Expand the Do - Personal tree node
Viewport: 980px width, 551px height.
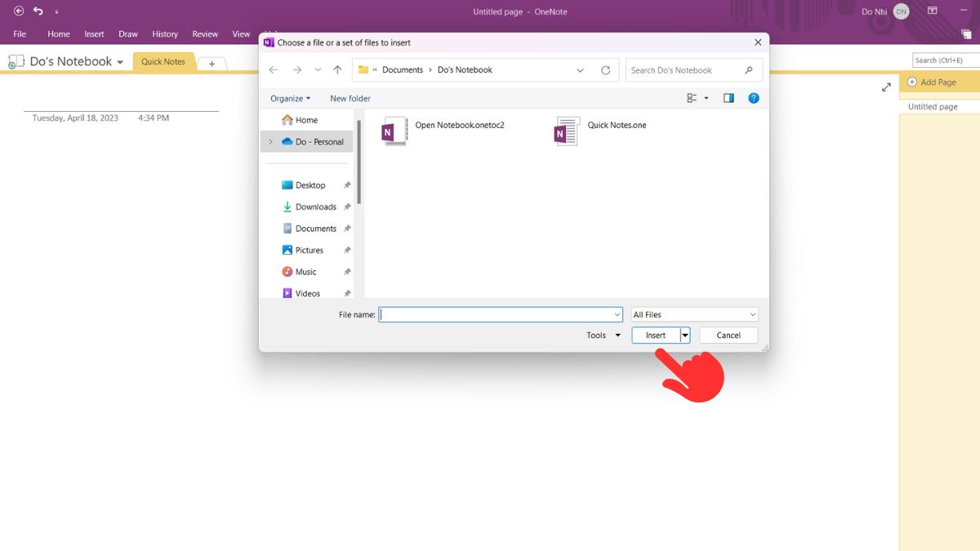point(270,142)
